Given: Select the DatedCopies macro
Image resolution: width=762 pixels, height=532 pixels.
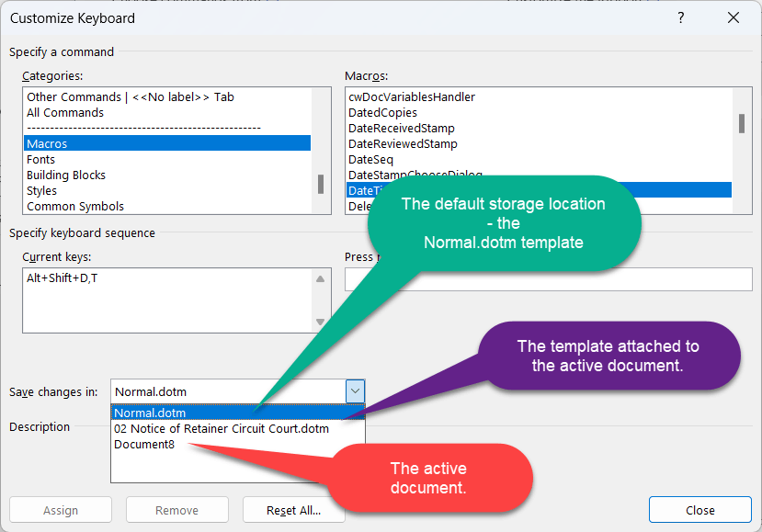Looking at the screenshot, I should pos(382,112).
